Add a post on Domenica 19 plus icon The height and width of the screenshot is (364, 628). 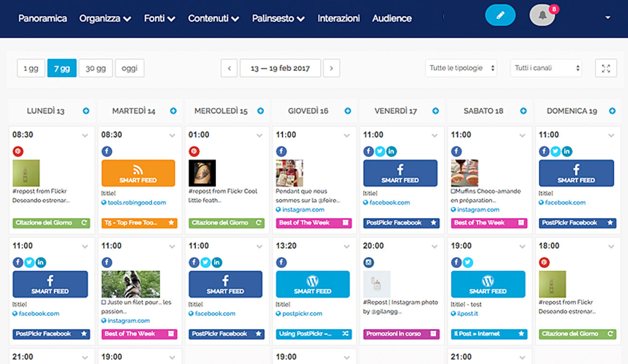coord(612,111)
